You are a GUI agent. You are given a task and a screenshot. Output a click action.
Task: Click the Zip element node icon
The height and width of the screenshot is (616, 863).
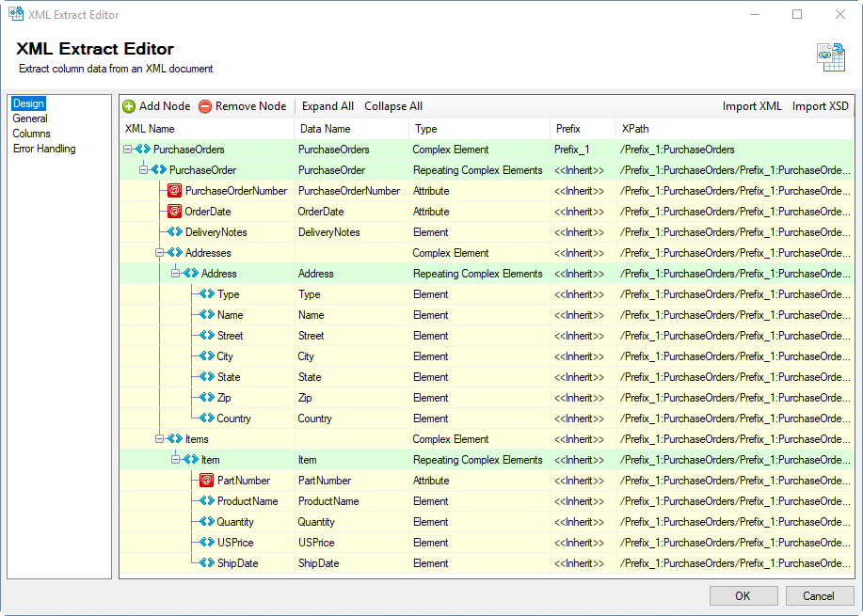[x=207, y=397]
